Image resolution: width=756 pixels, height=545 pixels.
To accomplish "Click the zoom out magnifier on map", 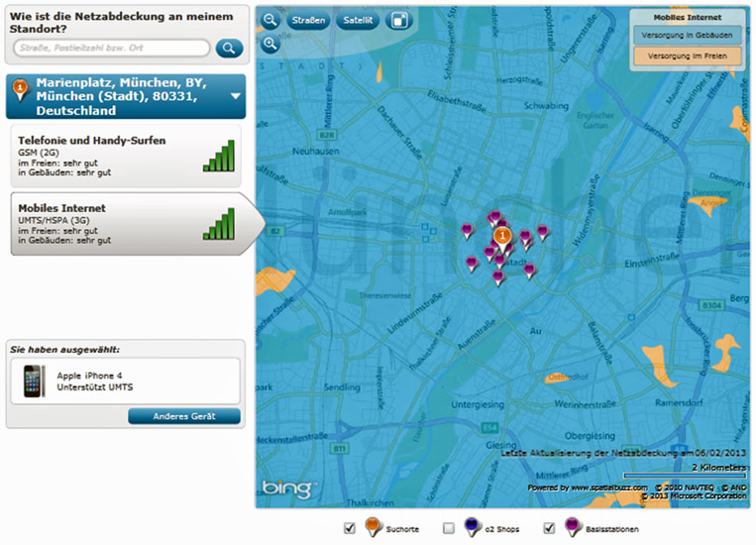I will click(x=270, y=19).
